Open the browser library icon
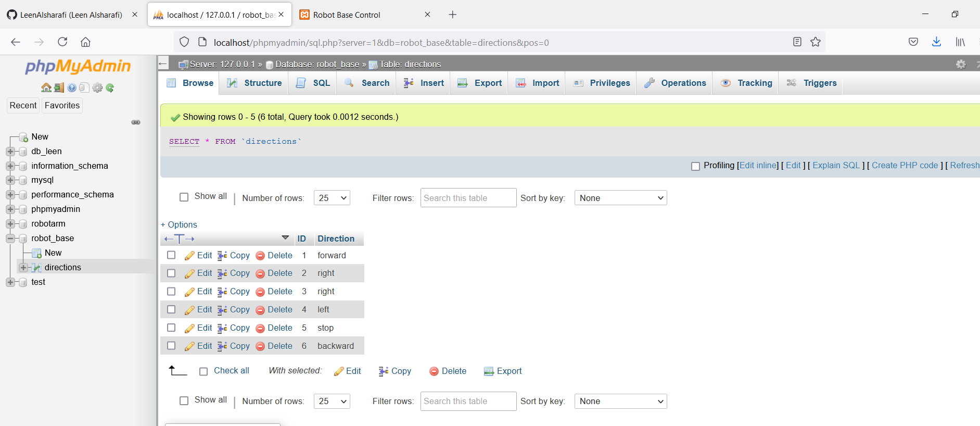 (x=960, y=42)
